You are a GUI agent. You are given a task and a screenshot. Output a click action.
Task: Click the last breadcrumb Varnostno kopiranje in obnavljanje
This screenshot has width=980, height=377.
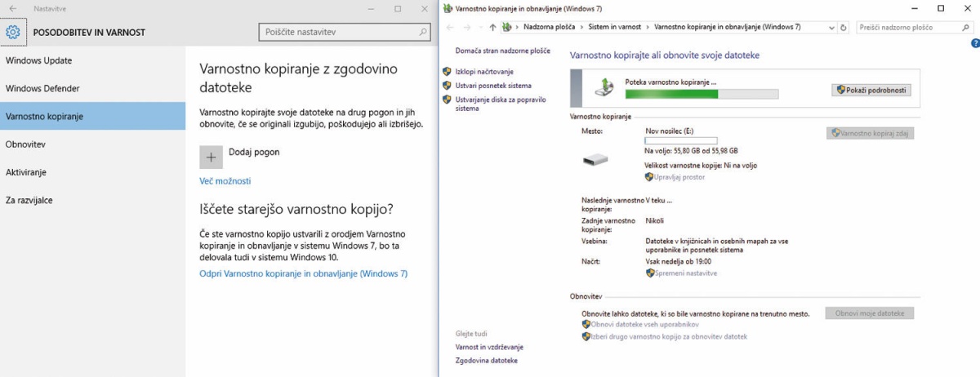(728, 27)
